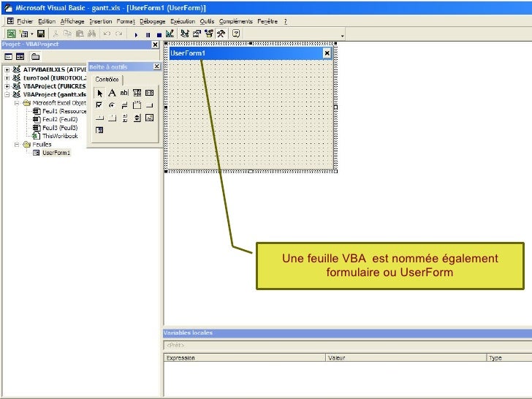Screen dimensions: 532x399
Task: Open the ? help menu
Action: (285, 21)
